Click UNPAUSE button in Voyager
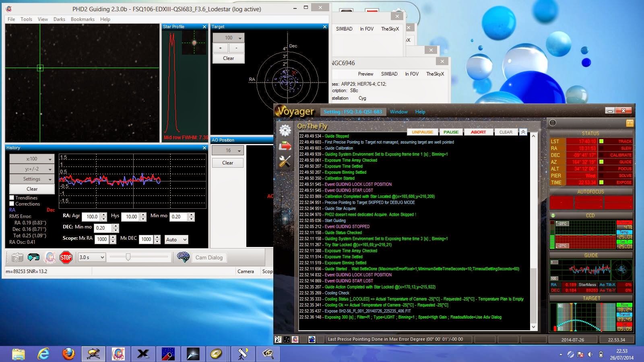 pos(422,132)
